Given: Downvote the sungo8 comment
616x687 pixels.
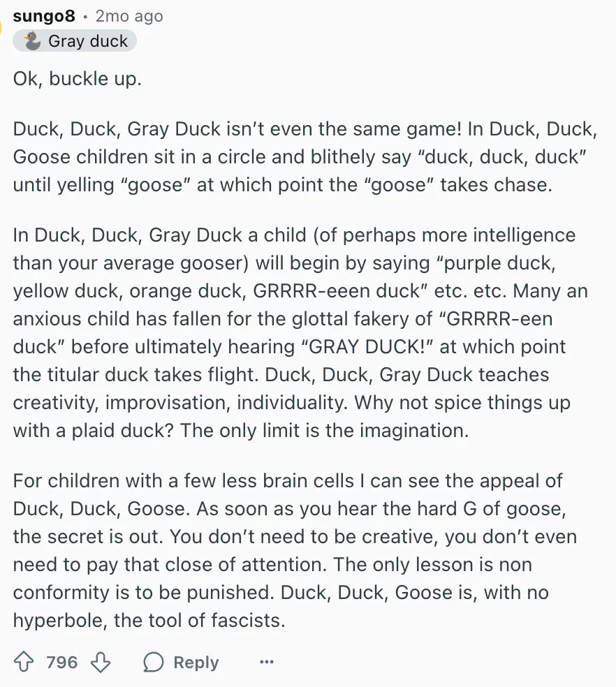Looking at the screenshot, I should point(101,662).
